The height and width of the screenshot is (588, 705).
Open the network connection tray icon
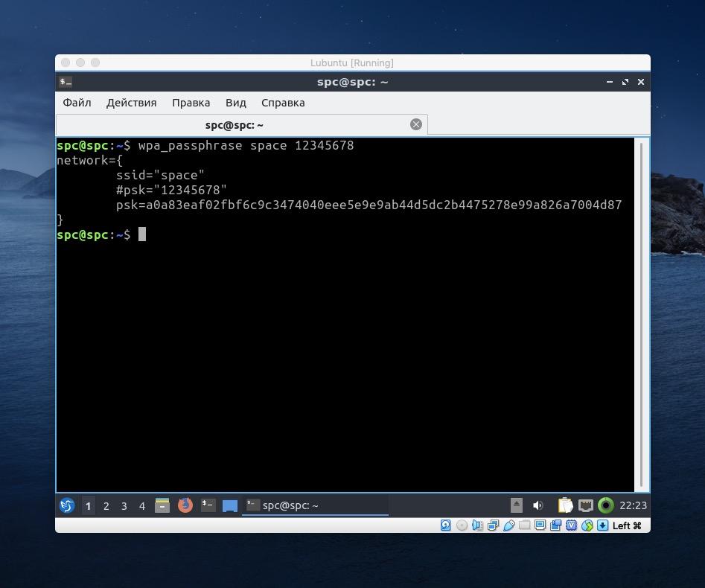(585, 505)
